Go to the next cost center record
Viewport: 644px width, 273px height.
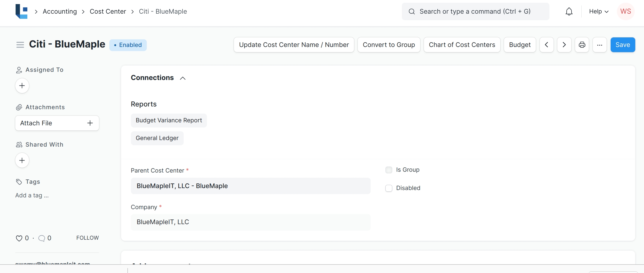[564, 45]
